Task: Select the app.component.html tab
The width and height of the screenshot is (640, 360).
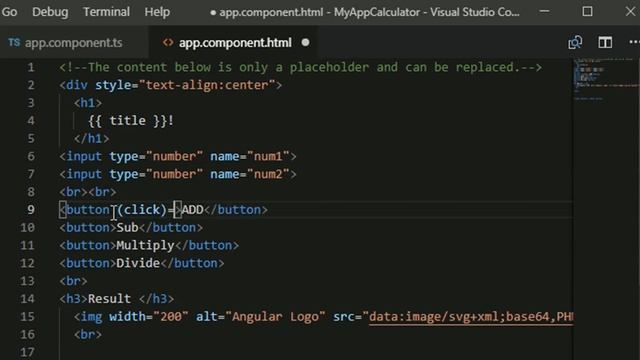Action: click(235, 42)
